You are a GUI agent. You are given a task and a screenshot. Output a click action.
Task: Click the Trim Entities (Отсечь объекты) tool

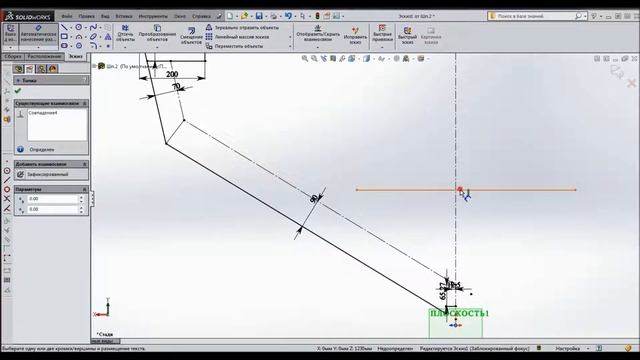[125, 33]
